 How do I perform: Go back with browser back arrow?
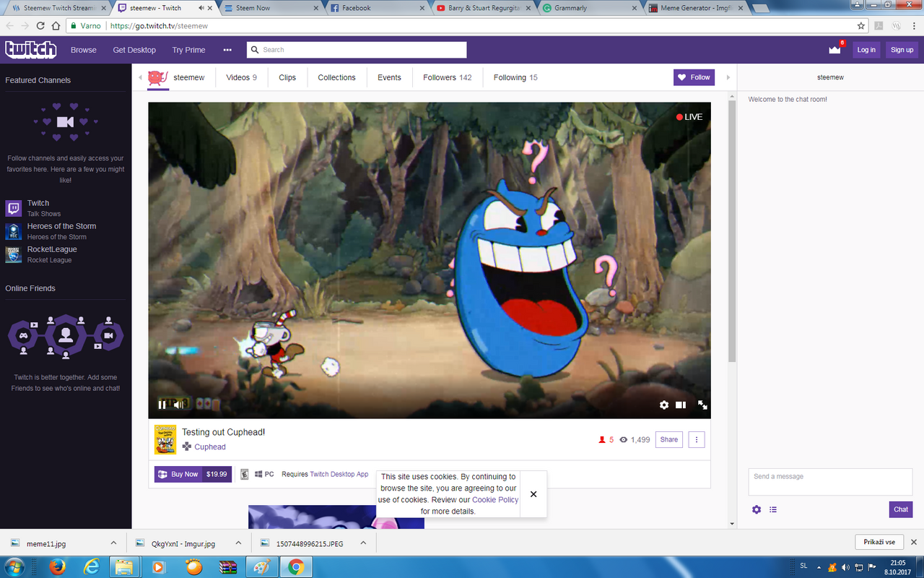pos(10,25)
